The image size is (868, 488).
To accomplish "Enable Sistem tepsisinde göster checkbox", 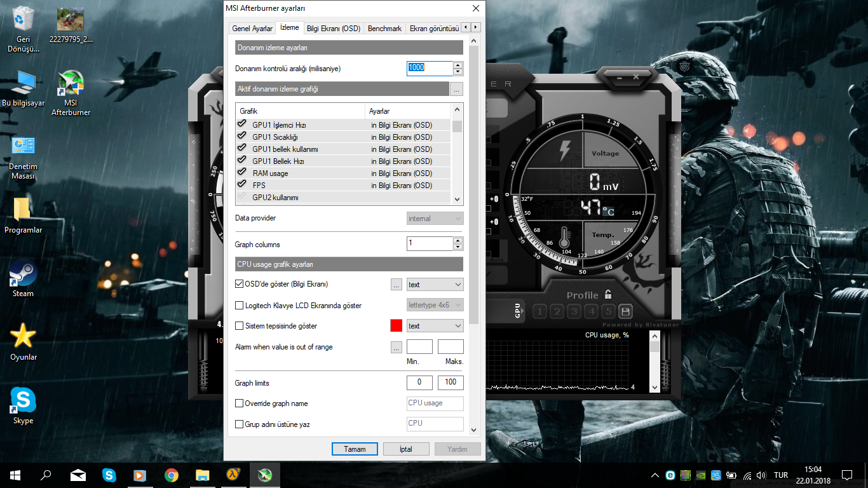I will 240,326.
